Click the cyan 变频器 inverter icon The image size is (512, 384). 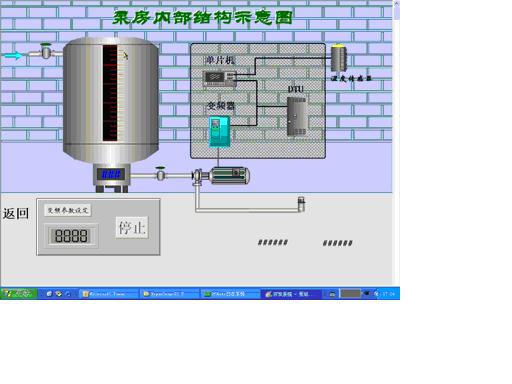click(x=219, y=131)
